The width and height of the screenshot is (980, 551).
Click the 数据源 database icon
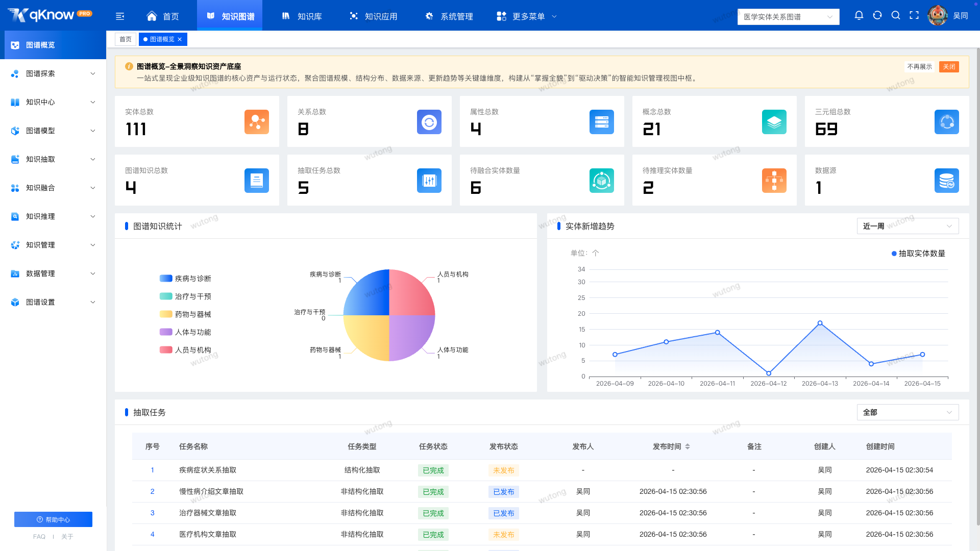click(x=947, y=181)
